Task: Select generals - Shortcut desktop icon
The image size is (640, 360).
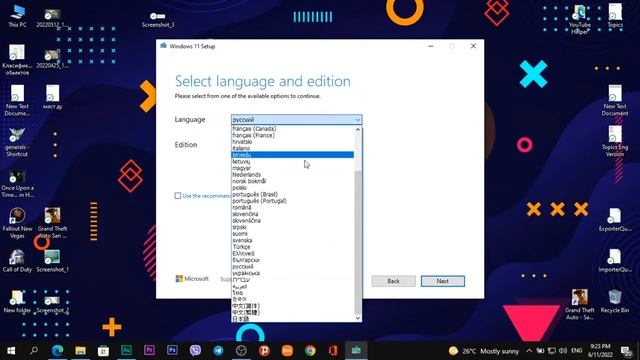Action: point(17,142)
